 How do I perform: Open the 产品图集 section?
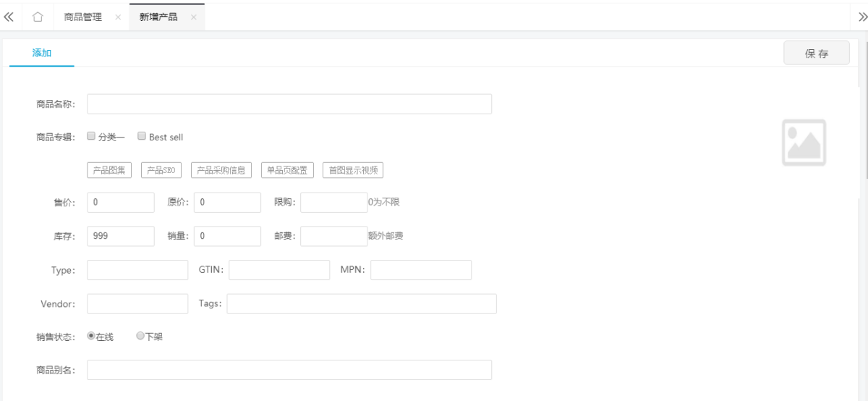click(109, 170)
